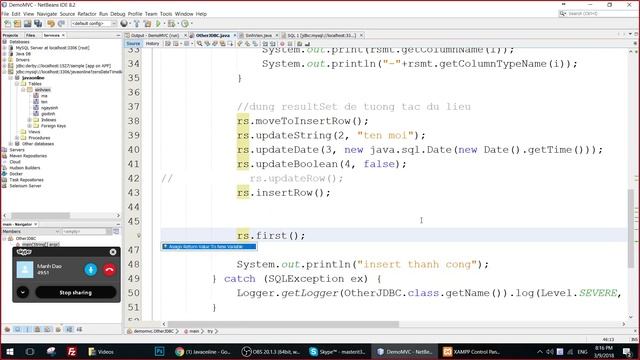Toggle seventh filter button in Navigator bottom bar
640x360 pixels.
point(69,329)
